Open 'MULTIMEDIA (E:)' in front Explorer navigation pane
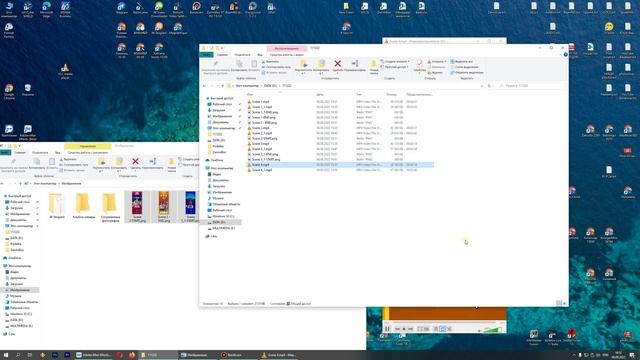The height and width of the screenshot is (360, 640). 223,228
